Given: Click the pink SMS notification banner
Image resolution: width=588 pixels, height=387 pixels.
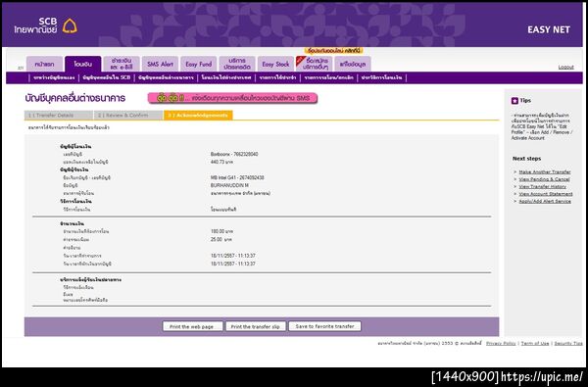Looking at the screenshot, I should coord(232,98).
